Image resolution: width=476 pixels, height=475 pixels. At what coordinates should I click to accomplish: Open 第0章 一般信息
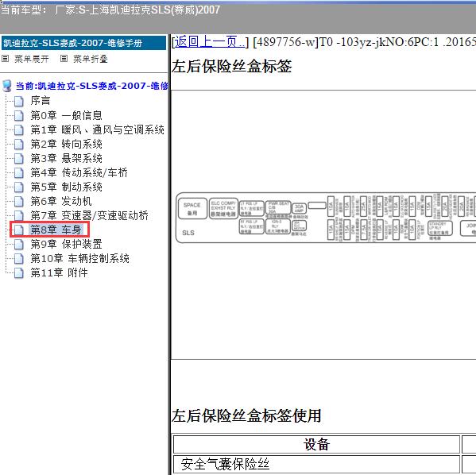click(x=66, y=115)
